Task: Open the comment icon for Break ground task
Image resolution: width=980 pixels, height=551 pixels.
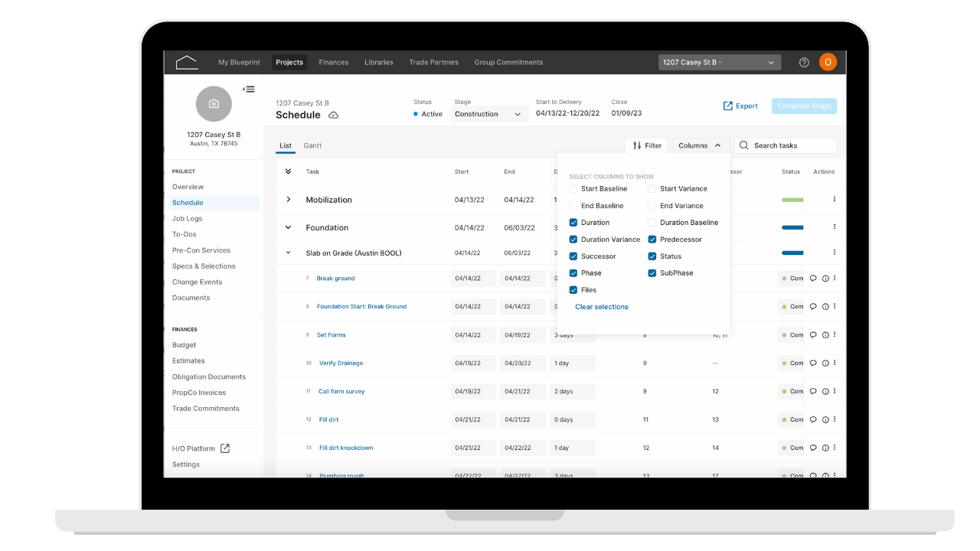Action: pos(814,279)
